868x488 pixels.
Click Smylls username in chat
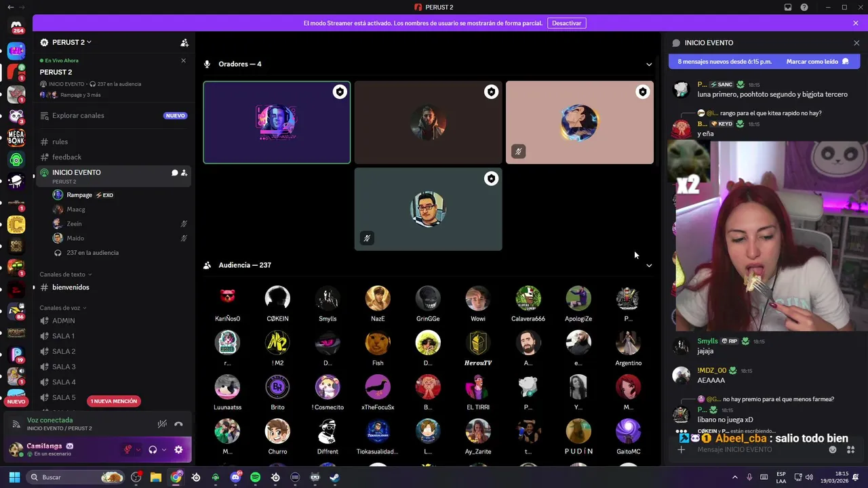(707, 341)
